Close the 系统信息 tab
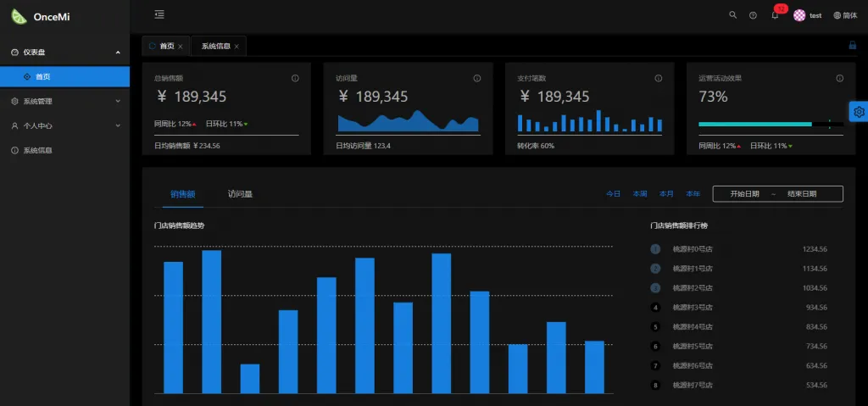The image size is (868, 406). [236, 47]
